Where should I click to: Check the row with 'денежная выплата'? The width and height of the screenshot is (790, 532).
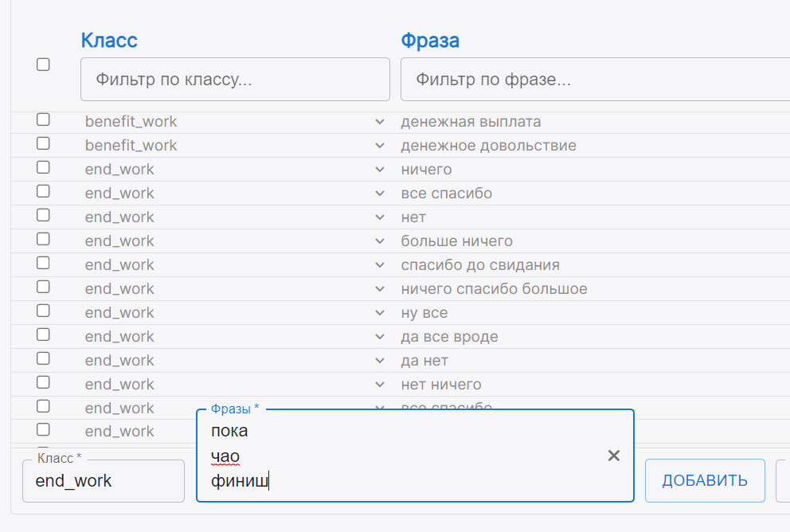[x=43, y=119]
